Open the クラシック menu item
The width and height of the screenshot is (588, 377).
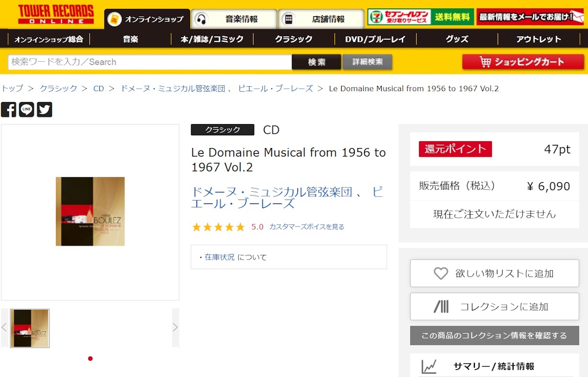click(x=294, y=39)
